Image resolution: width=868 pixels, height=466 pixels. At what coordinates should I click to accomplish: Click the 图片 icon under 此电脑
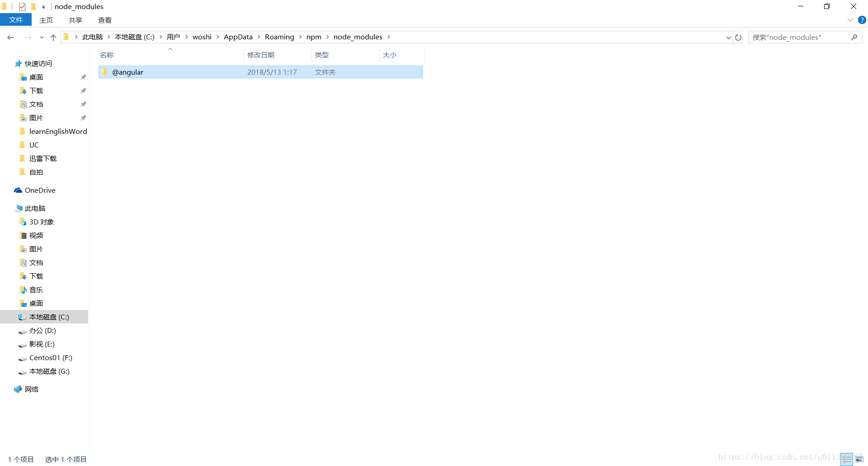tap(23, 249)
